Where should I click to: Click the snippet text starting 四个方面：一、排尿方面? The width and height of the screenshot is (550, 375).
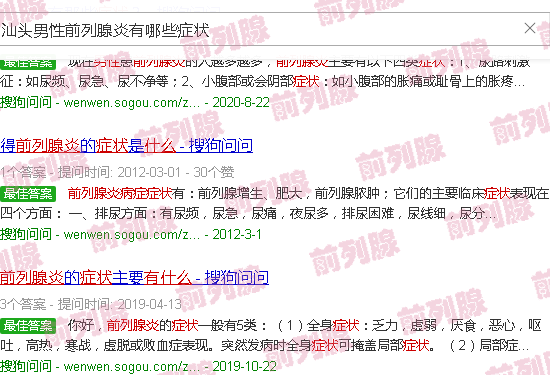coord(248,213)
